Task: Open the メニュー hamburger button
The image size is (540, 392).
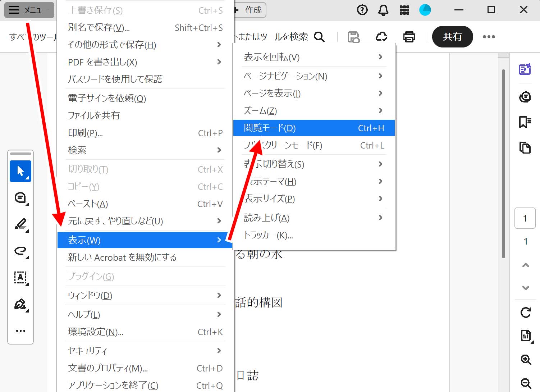Action: [x=29, y=10]
